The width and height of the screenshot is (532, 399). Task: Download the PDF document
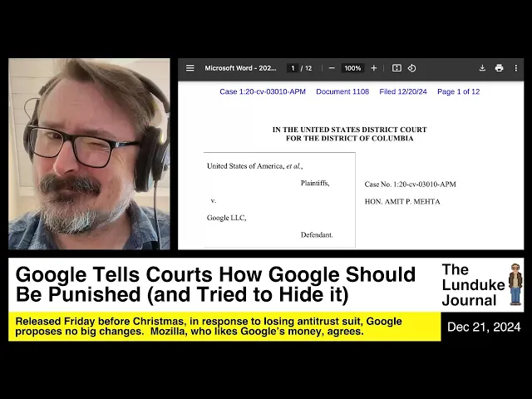482,68
